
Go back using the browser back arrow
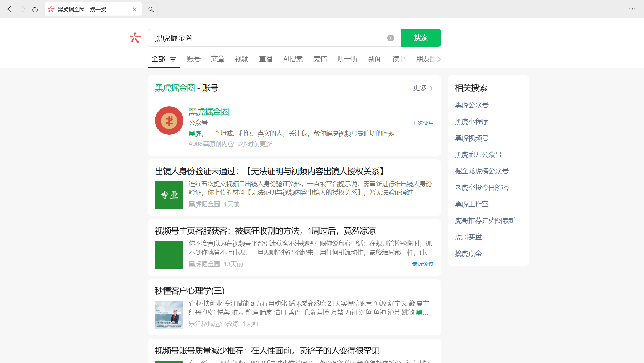pos(10,9)
